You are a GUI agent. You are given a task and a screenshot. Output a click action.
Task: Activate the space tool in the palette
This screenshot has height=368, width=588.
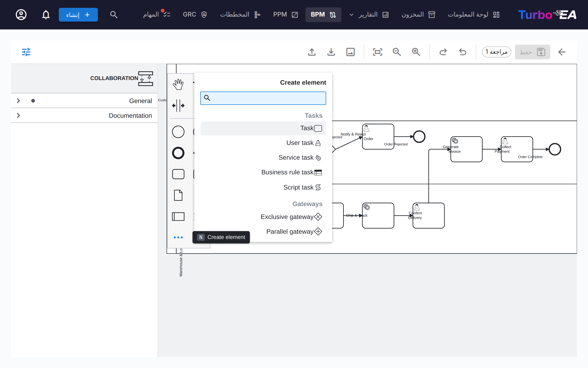(178, 105)
